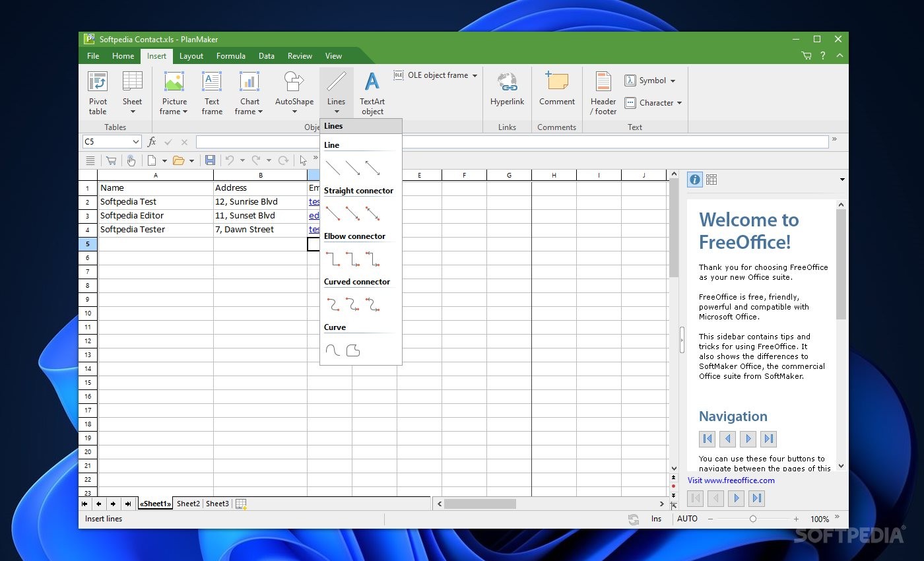
Task: Switch to Sheet2 tab
Action: [x=188, y=504]
